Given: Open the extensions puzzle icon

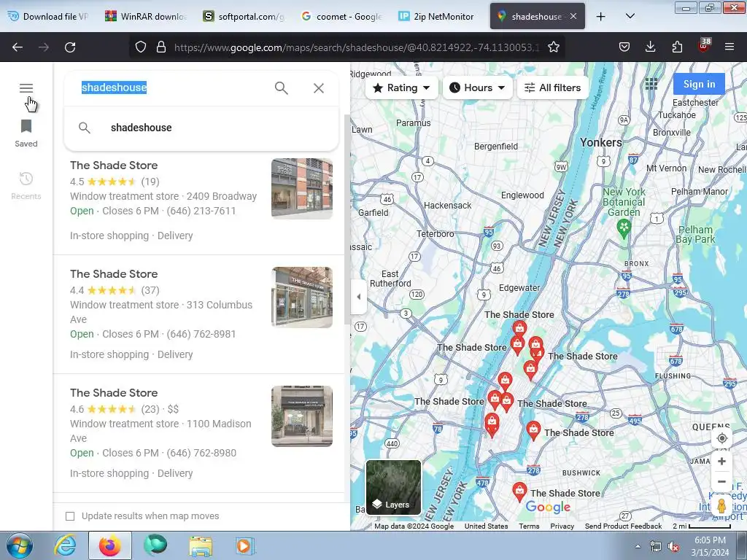Looking at the screenshot, I should [677, 47].
